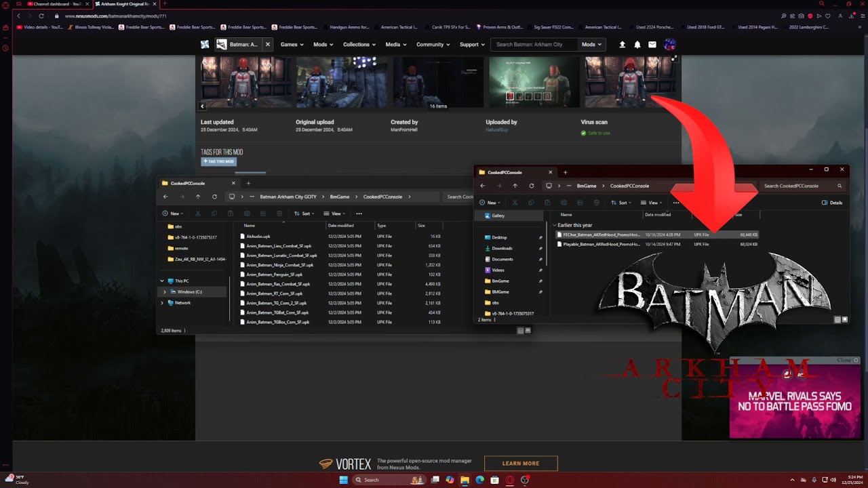
Task: Open Nexus upload icon in header
Action: tap(623, 44)
